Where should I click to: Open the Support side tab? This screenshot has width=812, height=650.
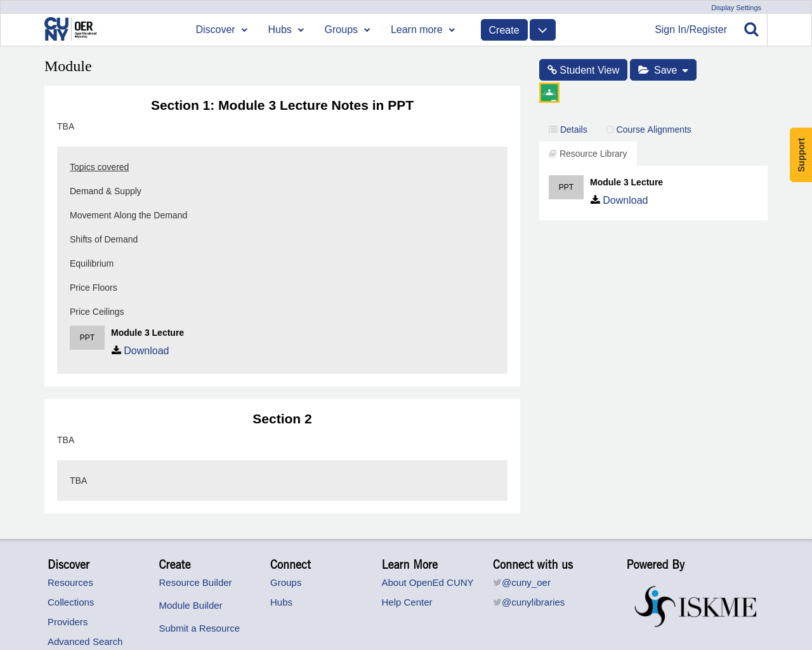(x=801, y=155)
